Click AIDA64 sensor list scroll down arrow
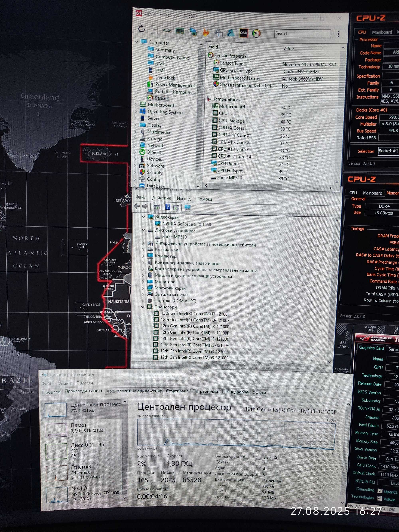Viewport: 399px width, 532px height. point(337,182)
